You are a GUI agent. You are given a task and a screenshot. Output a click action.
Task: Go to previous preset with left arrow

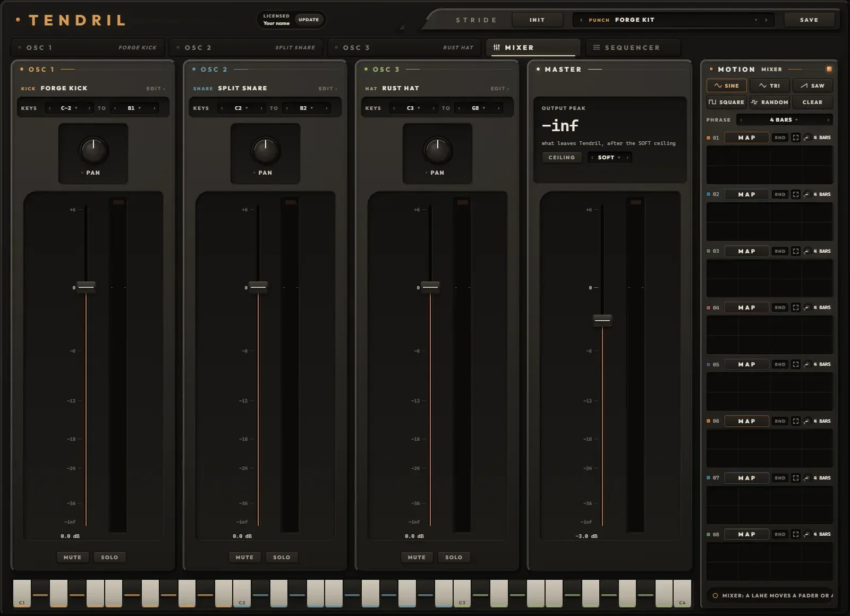pos(581,20)
